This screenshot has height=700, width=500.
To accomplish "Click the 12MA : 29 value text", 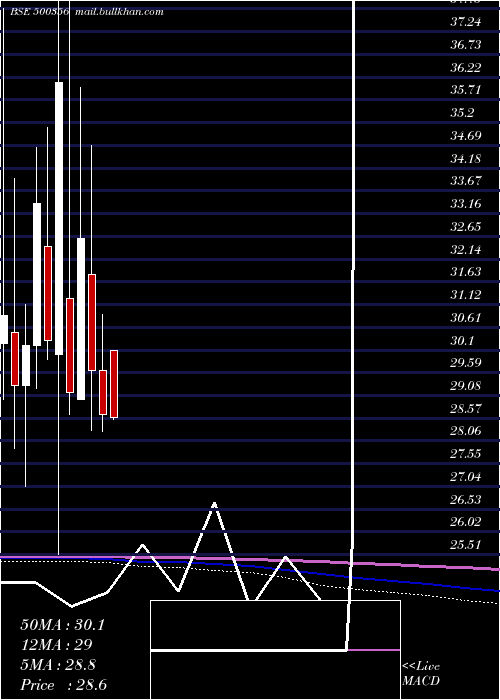I will pos(56,645).
